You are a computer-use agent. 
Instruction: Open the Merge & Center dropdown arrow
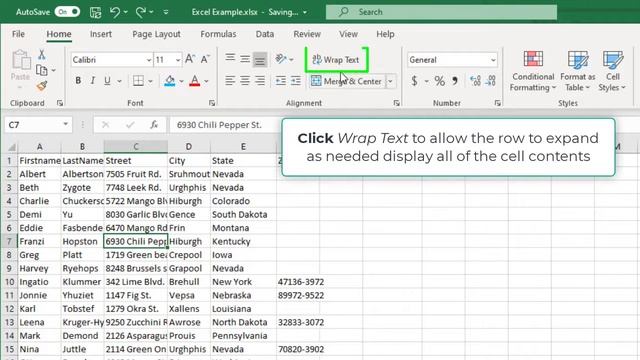click(x=391, y=81)
